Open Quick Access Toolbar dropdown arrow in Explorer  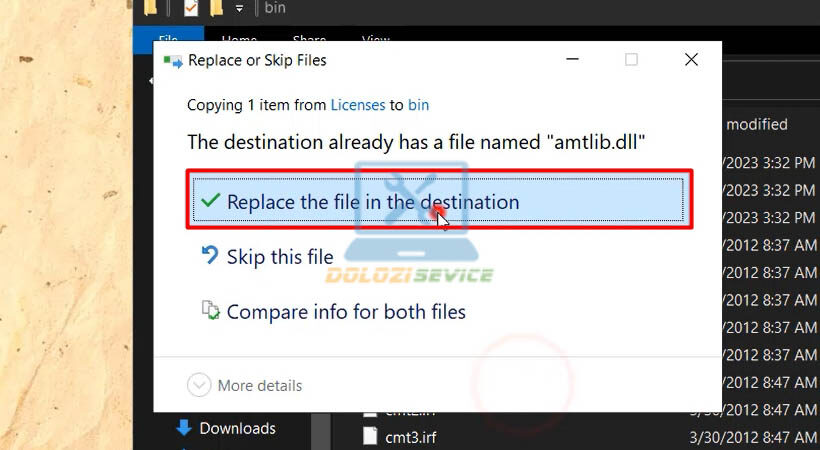tap(240, 8)
